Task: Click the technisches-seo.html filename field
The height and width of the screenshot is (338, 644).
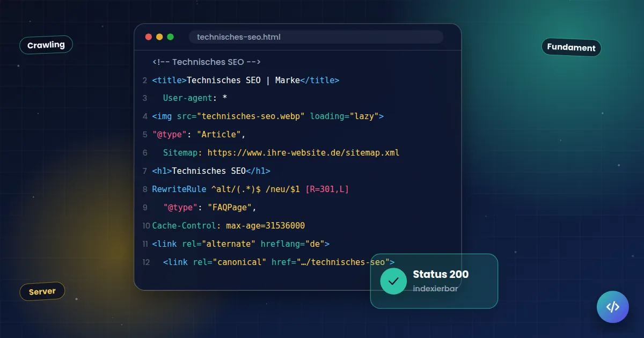Action: click(x=316, y=37)
